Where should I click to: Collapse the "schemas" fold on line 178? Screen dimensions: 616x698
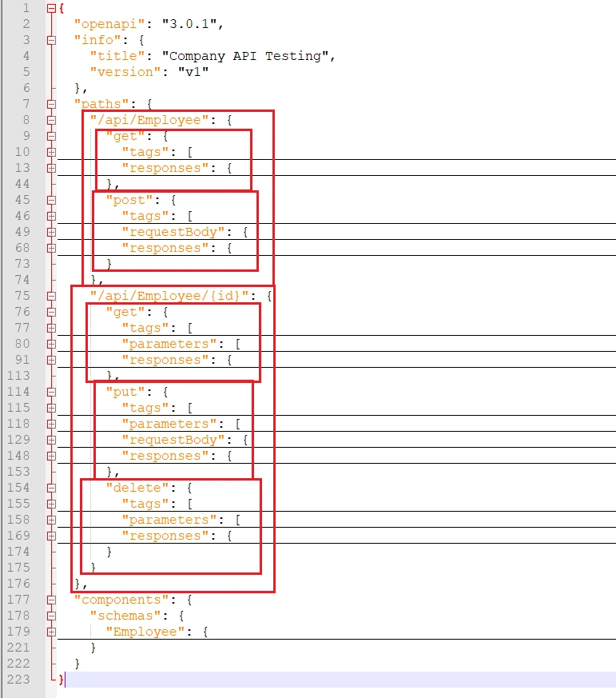click(x=52, y=616)
